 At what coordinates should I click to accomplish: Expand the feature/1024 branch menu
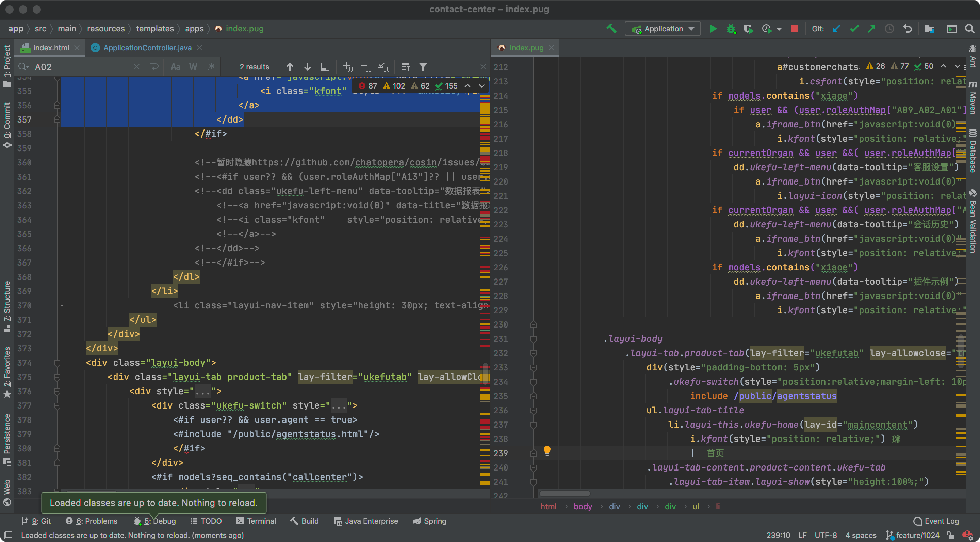pyautogui.click(x=917, y=535)
